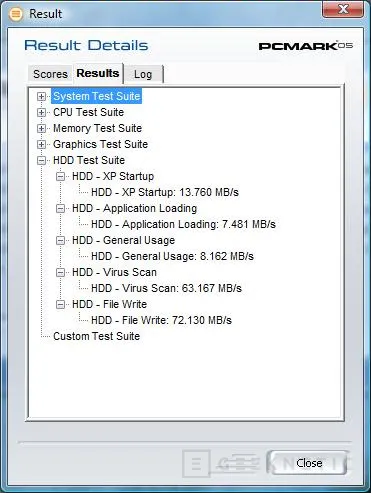Viewport: 371px width, 493px height.
Task: Select HDD - File Write: 72.130 MB/s
Action: click(x=161, y=320)
